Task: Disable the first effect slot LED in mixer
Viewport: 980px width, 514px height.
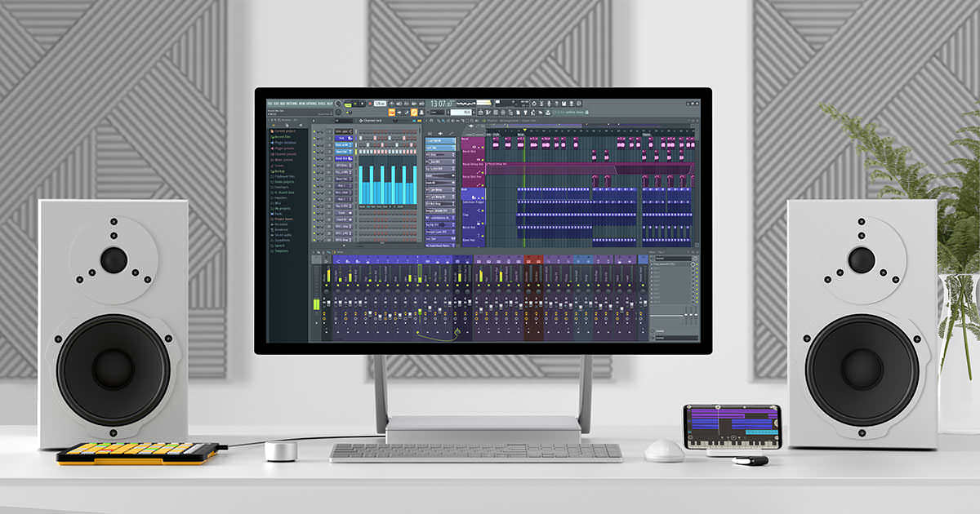Action: click(x=697, y=264)
